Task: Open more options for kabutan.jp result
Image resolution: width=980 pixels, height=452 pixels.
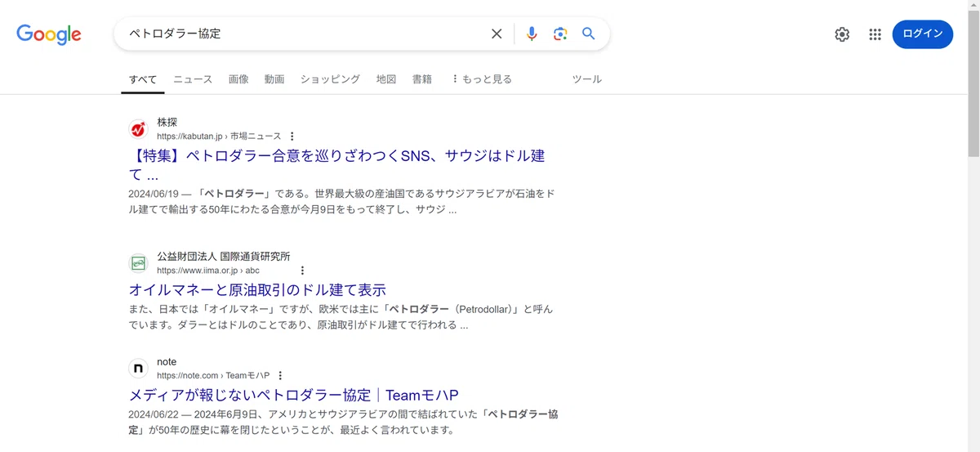Action: coord(292,136)
